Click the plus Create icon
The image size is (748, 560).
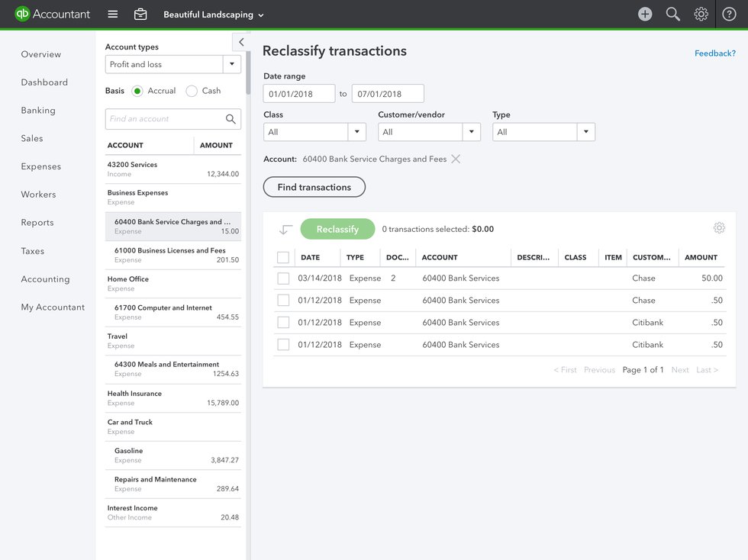point(645,14)
